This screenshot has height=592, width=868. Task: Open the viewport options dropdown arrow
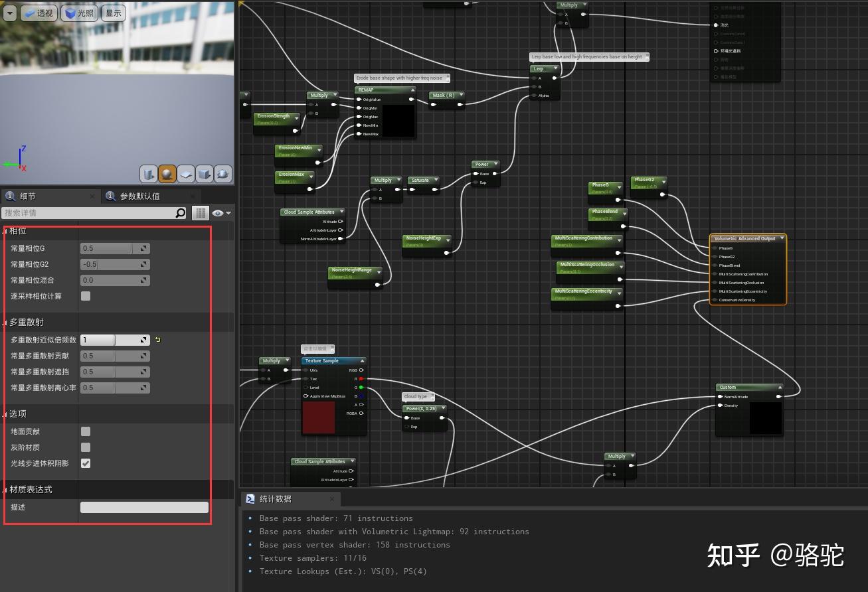(x=10, y=13)
